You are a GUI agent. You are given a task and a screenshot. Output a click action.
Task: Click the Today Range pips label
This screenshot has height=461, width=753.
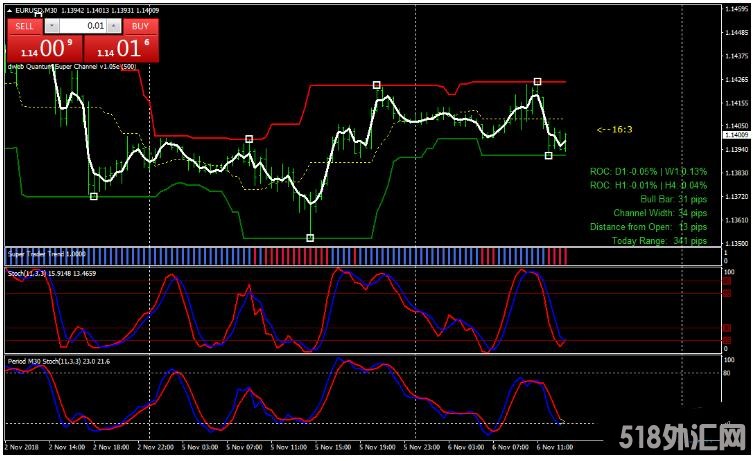[x=659, y=241]
